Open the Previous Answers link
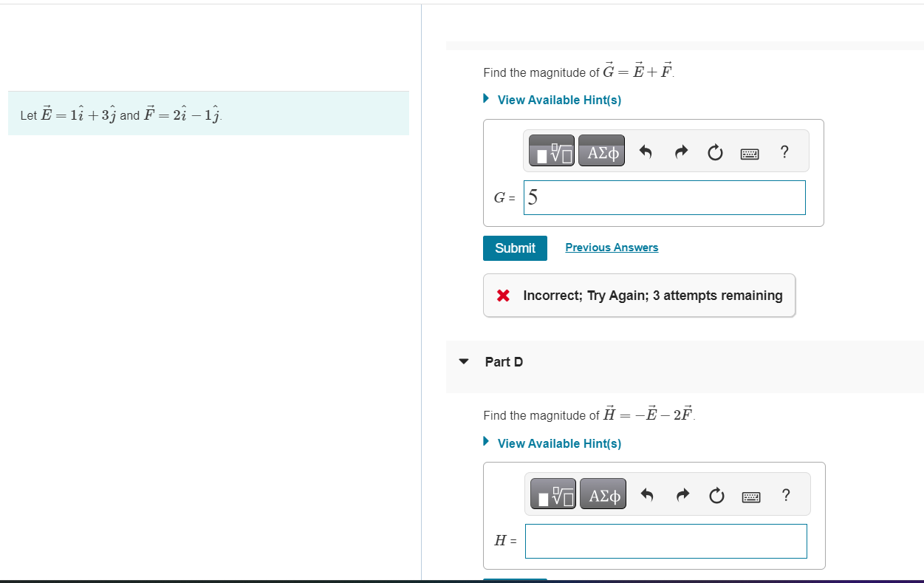 [x=612, y=247]
